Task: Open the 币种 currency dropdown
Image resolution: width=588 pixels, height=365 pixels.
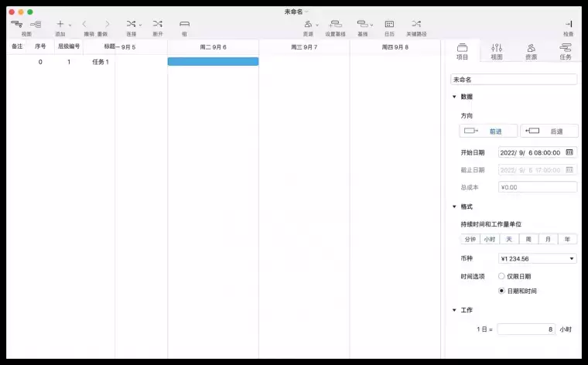Action: (538, 258)
